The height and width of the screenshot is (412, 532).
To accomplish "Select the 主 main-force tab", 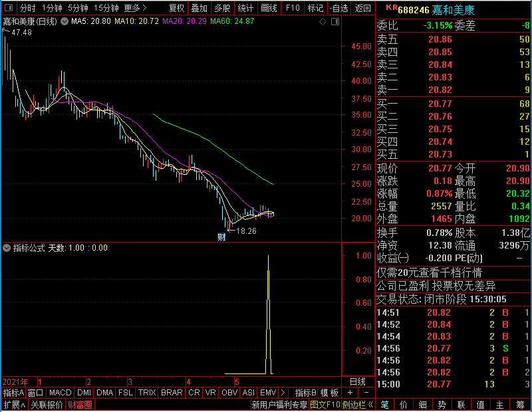I will (500, 405).
